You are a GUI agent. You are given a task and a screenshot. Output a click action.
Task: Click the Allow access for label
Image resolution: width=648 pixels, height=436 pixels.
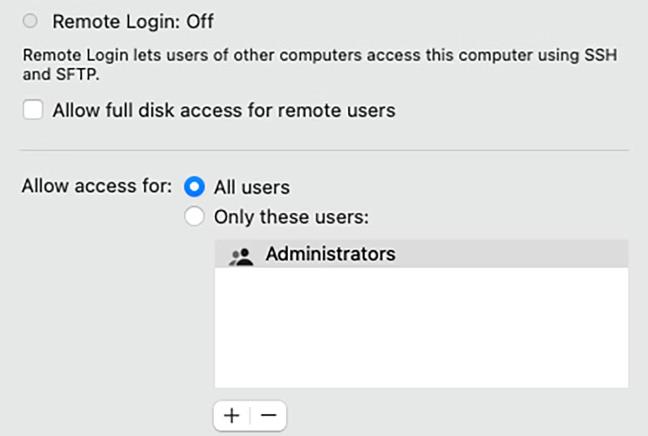click(x=97, y=187)
